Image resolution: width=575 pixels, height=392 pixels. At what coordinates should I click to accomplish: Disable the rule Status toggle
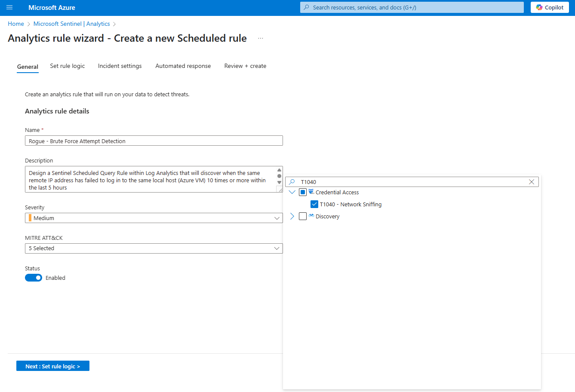coord(34,278)
